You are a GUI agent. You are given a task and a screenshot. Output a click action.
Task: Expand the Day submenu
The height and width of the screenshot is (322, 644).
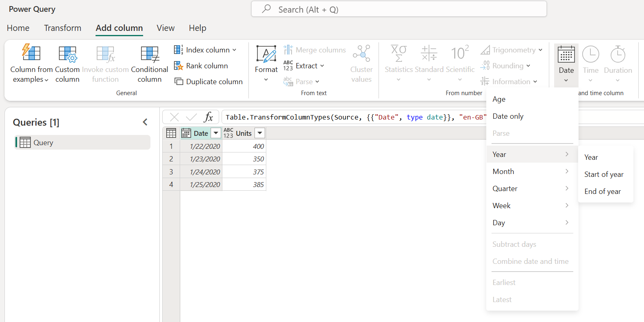click(532, 223)
